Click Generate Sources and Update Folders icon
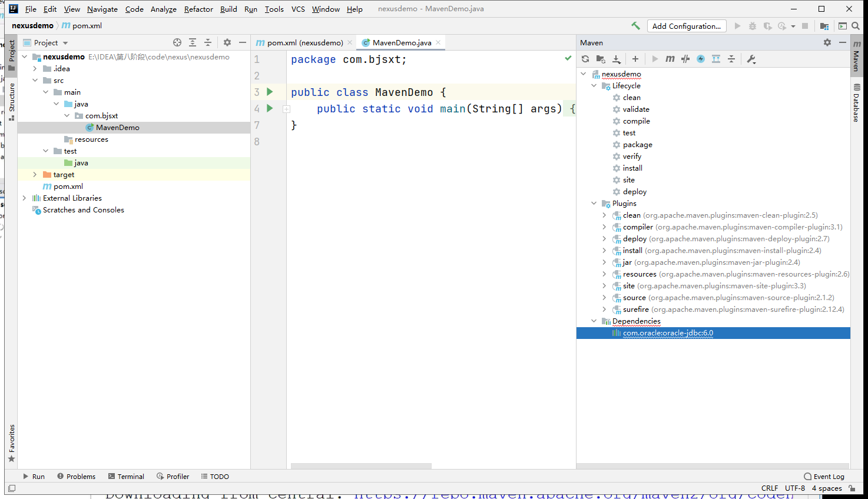 click(x=601, y=59)
